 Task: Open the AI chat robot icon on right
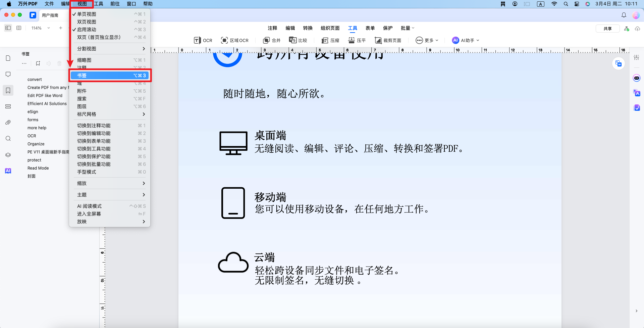tap(637, 78)
